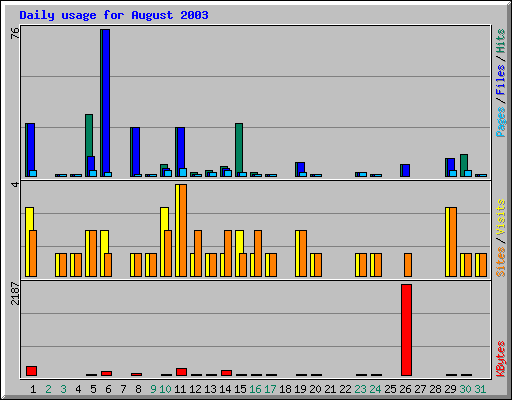Click day label '26' on the x-axis
The width and height of the screenshot is (512, 400).
[x=405, y=389]
